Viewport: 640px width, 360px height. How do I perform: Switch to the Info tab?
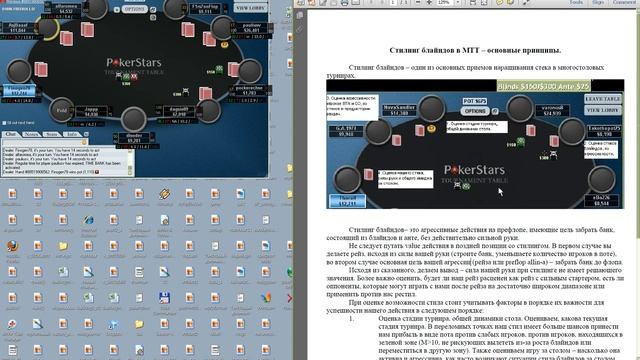[x=72, y=134]
